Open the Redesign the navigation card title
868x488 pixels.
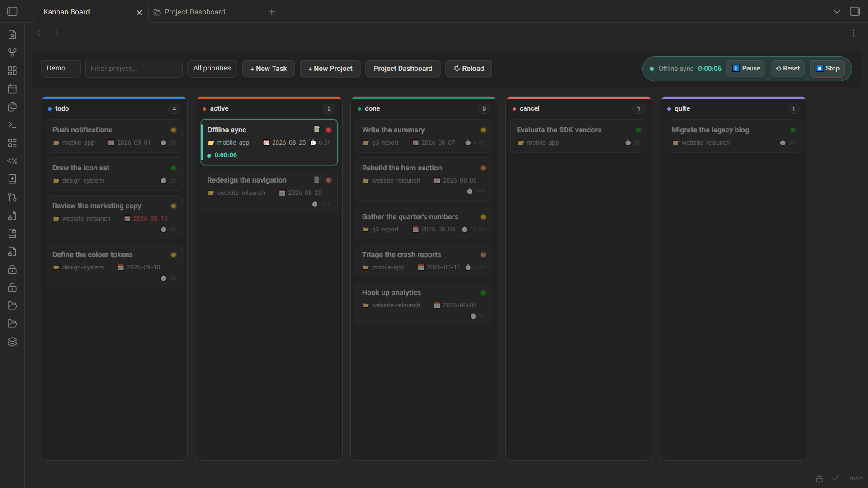(x=247, y=180)
